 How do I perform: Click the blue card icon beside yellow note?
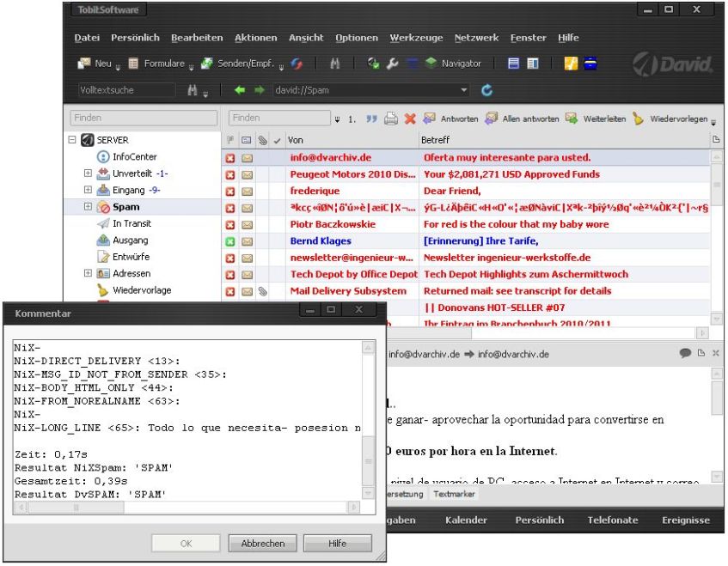coord(590,64)
